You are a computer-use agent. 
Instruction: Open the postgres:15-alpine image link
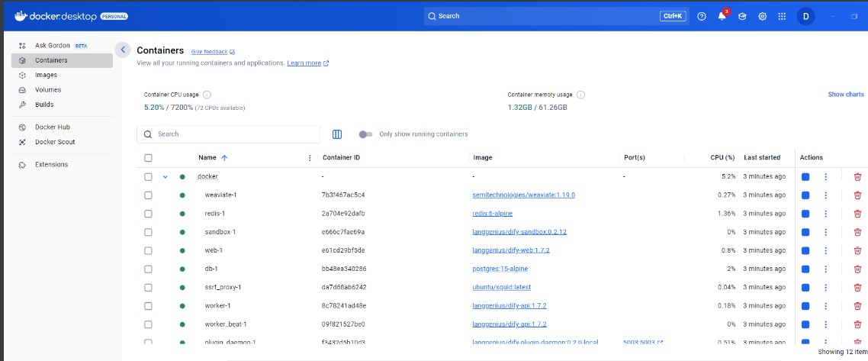[x=500, y=269]
